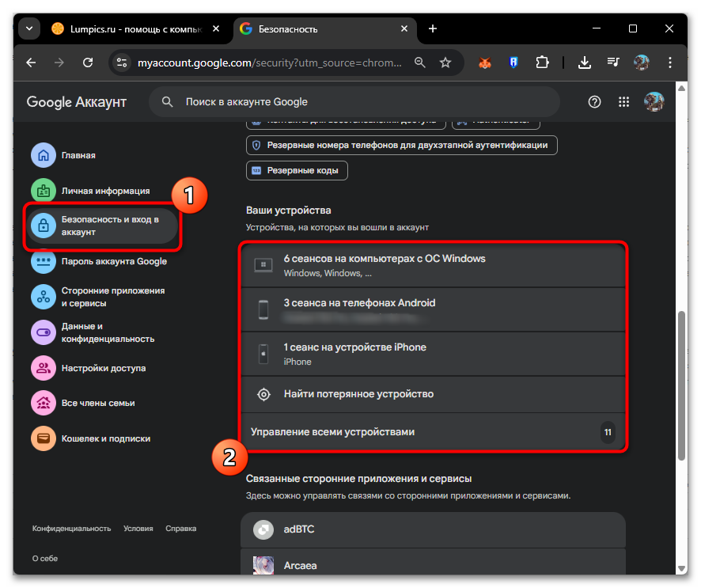Screen dimensions: 701x588
Task: Open Chrome profile avatar
Action: pyautogui.click(x=642, y=63)
